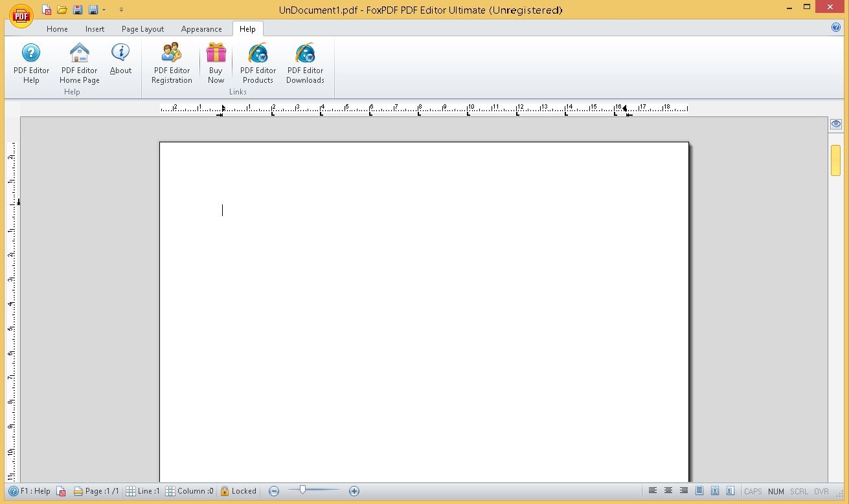The image size is (849, 504).
Task: Toggle the eye view icon at right edge
Action: [x=836, y=124]
